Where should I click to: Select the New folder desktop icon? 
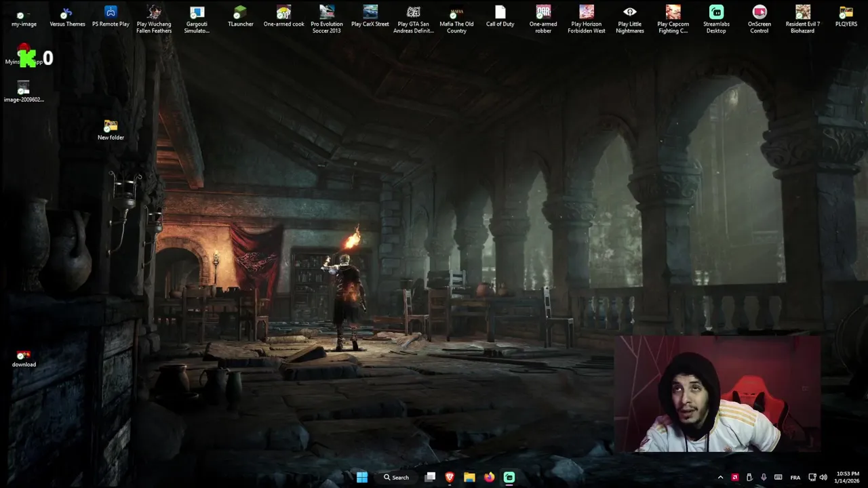click(x=111, y=130)
